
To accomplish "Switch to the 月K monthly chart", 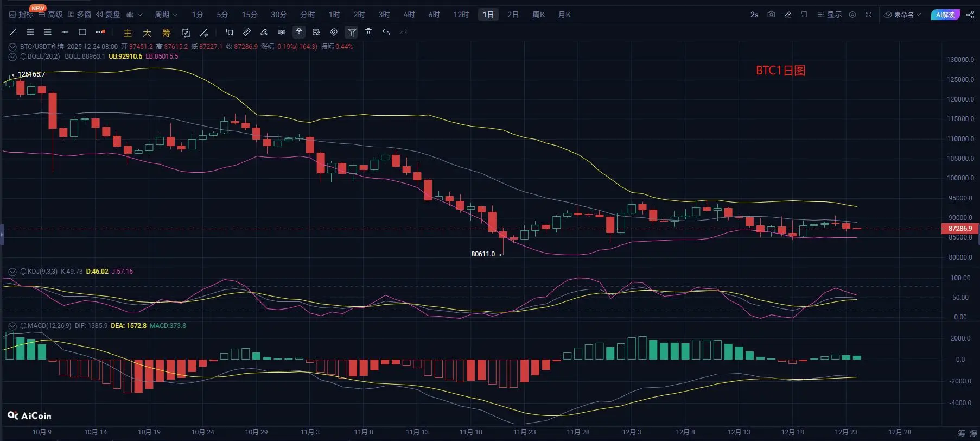I will click(x=564, y=15).
